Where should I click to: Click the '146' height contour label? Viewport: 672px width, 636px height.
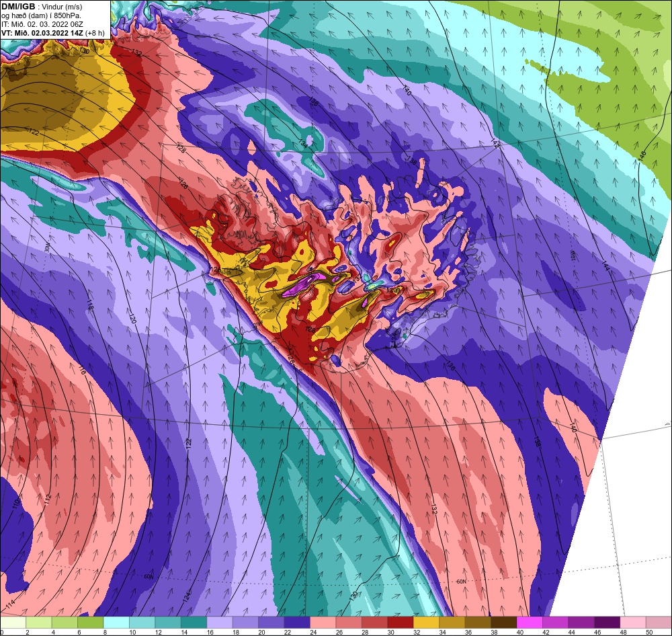642,156
